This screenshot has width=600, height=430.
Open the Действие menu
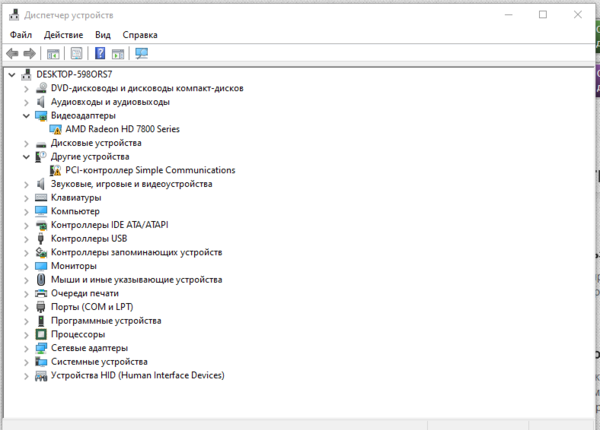[64, 35]
